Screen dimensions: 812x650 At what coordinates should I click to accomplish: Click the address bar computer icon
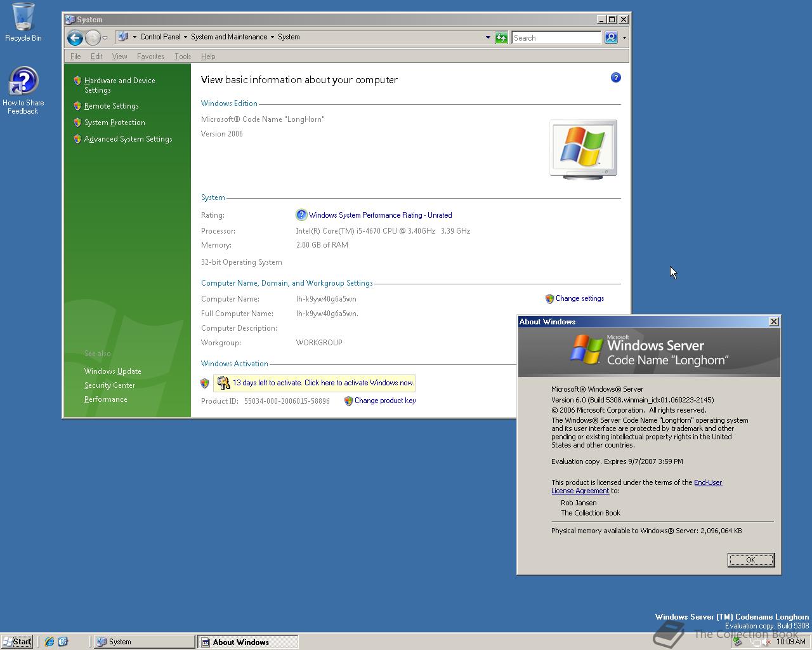[124, 37]
